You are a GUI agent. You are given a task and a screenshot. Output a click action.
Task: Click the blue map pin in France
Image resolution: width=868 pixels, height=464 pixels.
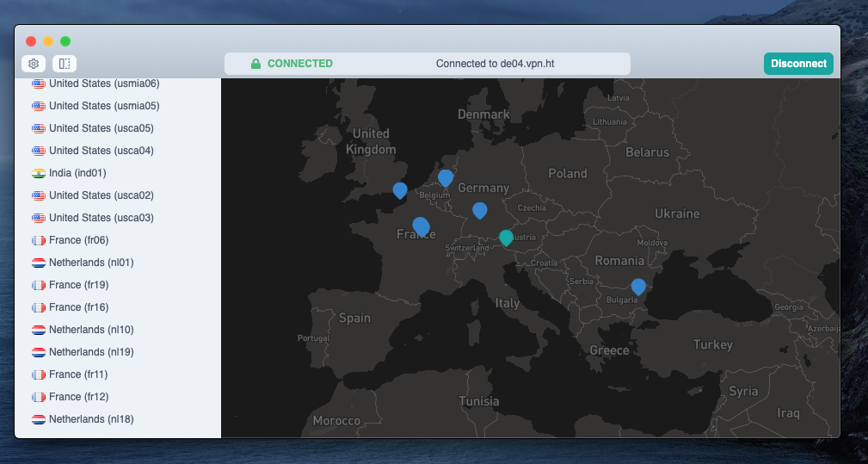(421, 226)
